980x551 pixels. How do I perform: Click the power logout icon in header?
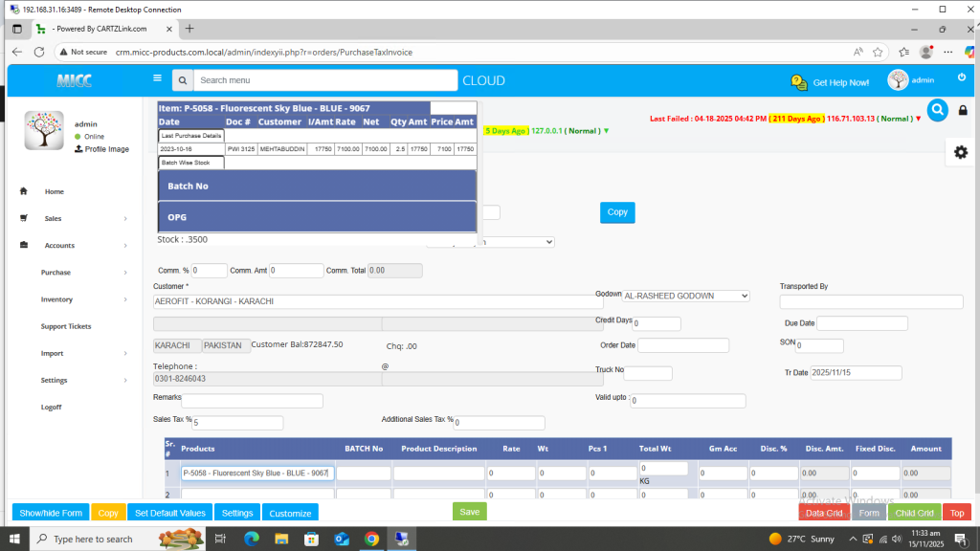click(962, 77)
